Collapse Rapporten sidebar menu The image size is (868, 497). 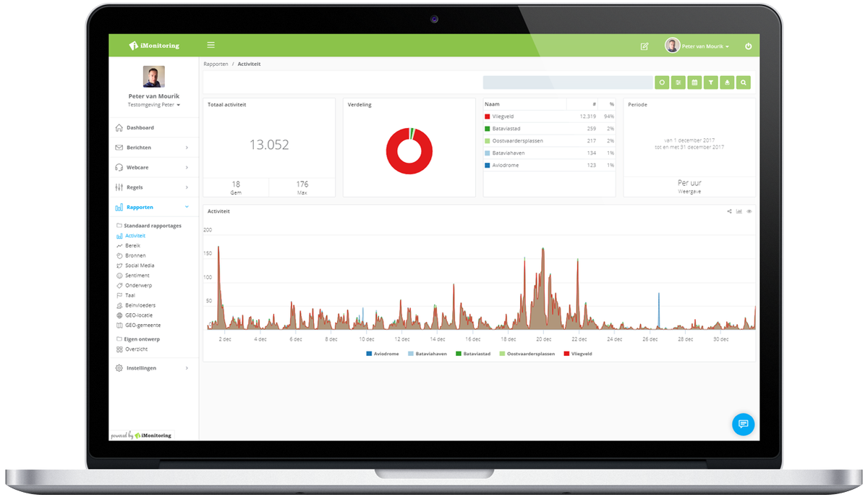point(153,208)
